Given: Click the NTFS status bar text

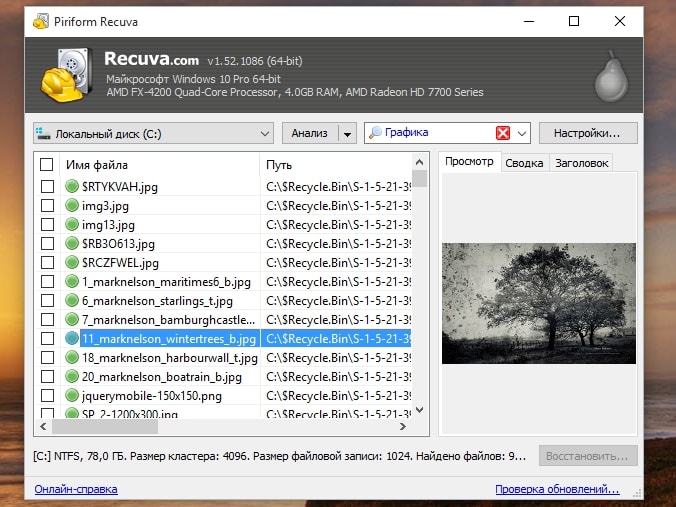Looking at the screenshot, I should (279, 456).
